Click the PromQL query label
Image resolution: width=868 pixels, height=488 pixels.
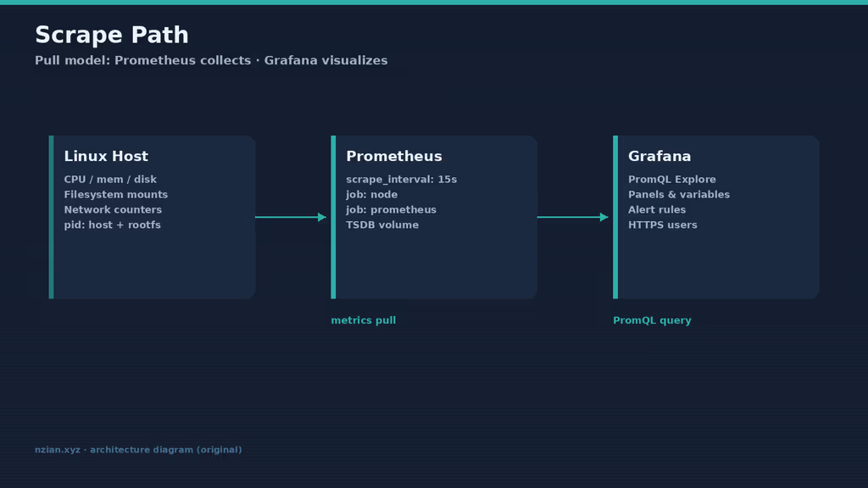click(652, 320)
